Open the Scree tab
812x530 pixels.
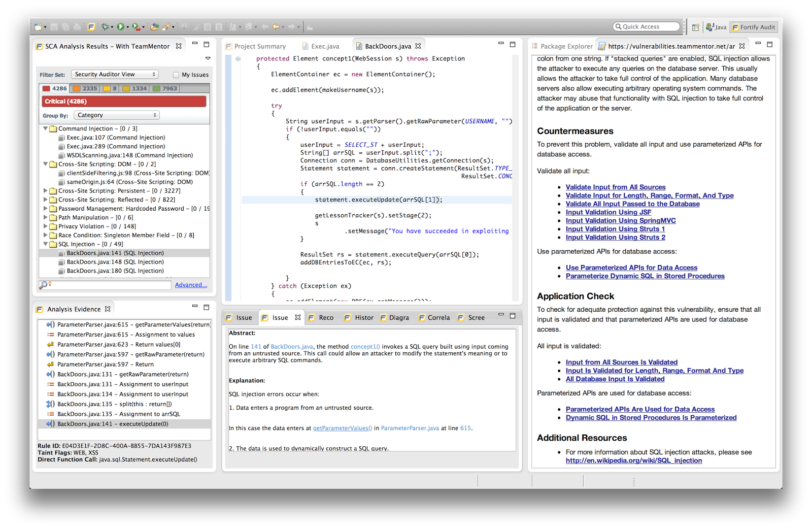[x=471, y=318]
